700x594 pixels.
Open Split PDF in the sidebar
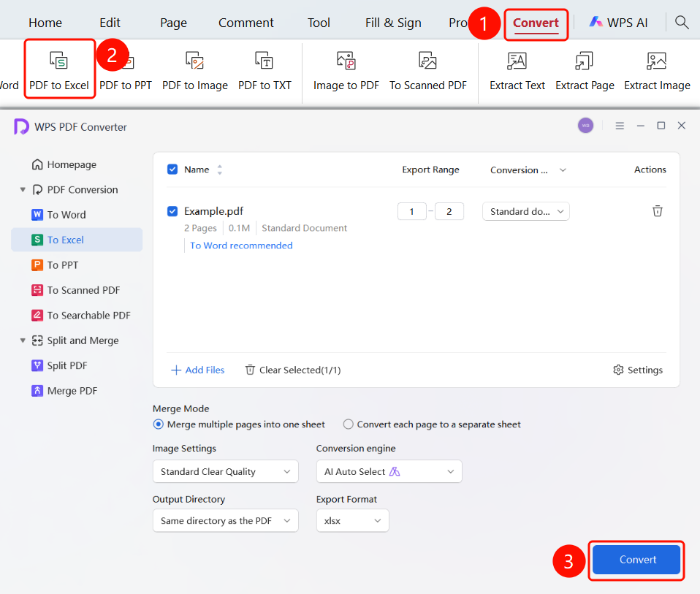tap(59, 365)
